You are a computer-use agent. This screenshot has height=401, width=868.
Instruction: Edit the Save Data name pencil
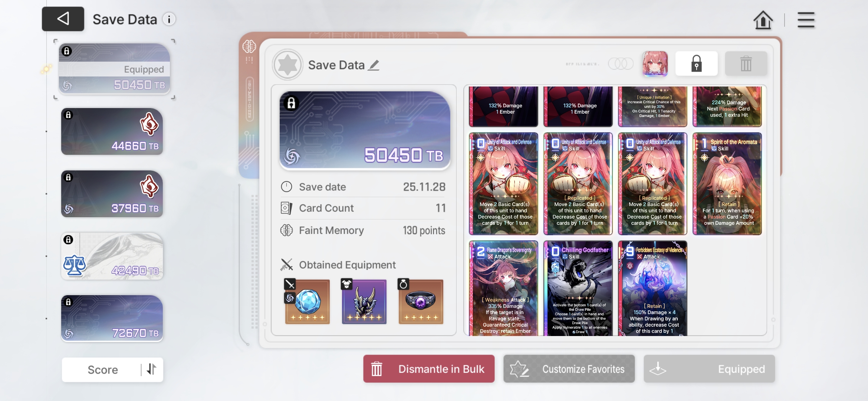click(374, 65)
